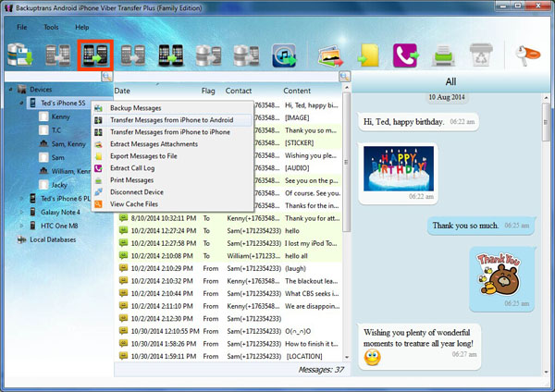Click the orange key registration icon
The image size is (555, 392).
tap(528, 55)
